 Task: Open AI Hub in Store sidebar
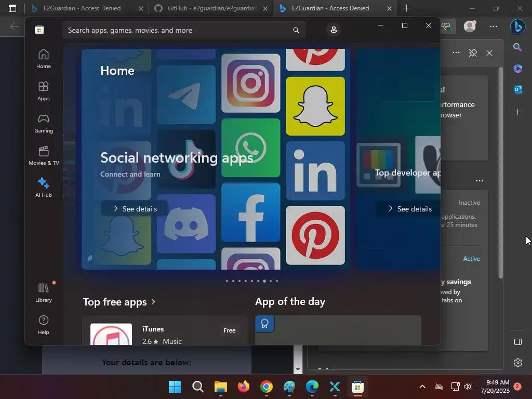(x=44, y=187)
